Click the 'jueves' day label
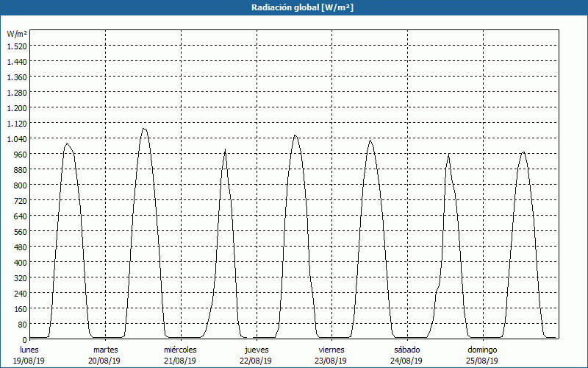The width and height of the screenshot is (588, 368). coord(257,350)
